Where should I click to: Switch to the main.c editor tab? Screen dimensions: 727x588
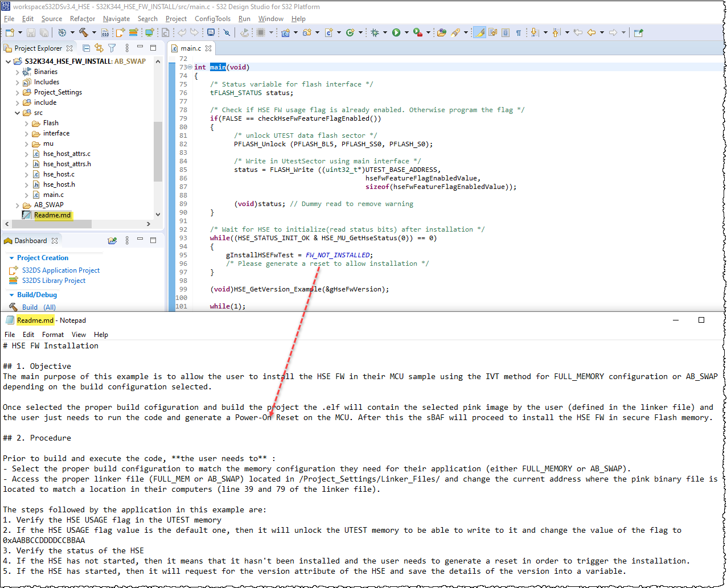(190, 49)
